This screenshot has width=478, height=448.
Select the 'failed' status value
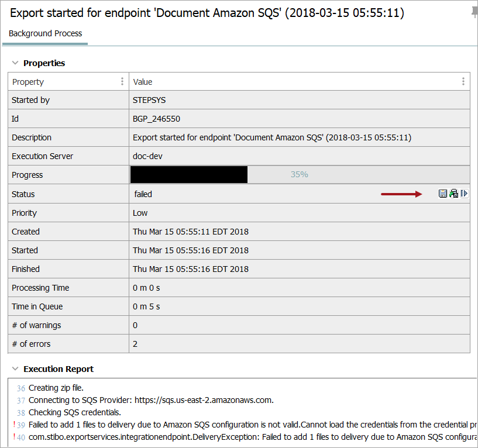(x=143, y=194)
